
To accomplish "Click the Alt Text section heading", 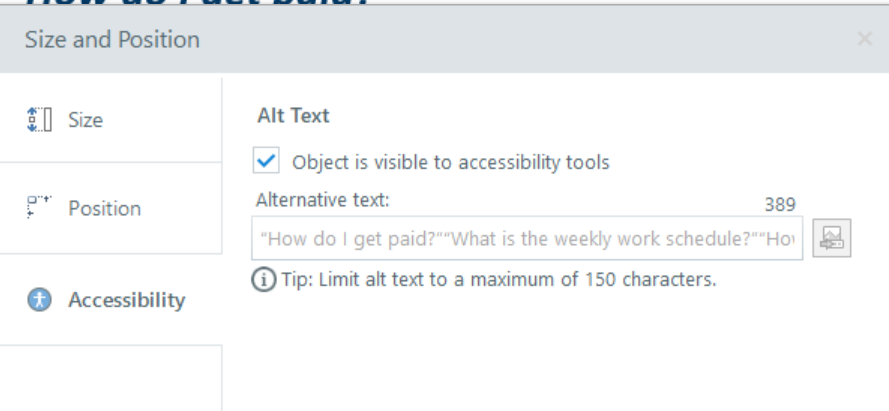I will click(x=293, y=115).
